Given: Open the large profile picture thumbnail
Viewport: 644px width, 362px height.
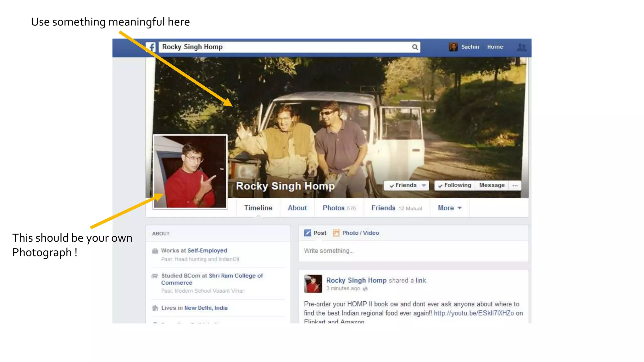Looking at the screenshot, I should point(190,172).
